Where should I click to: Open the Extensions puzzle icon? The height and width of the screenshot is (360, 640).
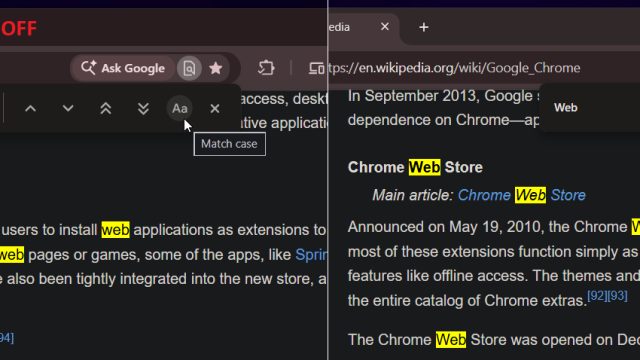point(266,68)
